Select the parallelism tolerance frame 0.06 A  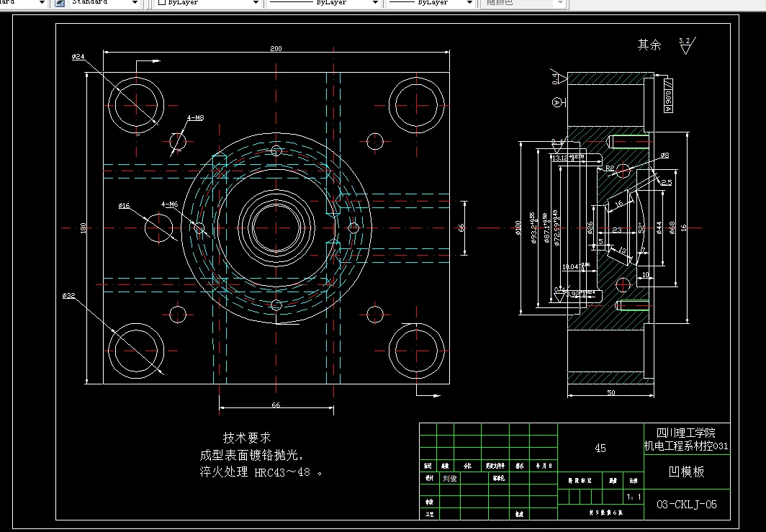click(668, 95)
